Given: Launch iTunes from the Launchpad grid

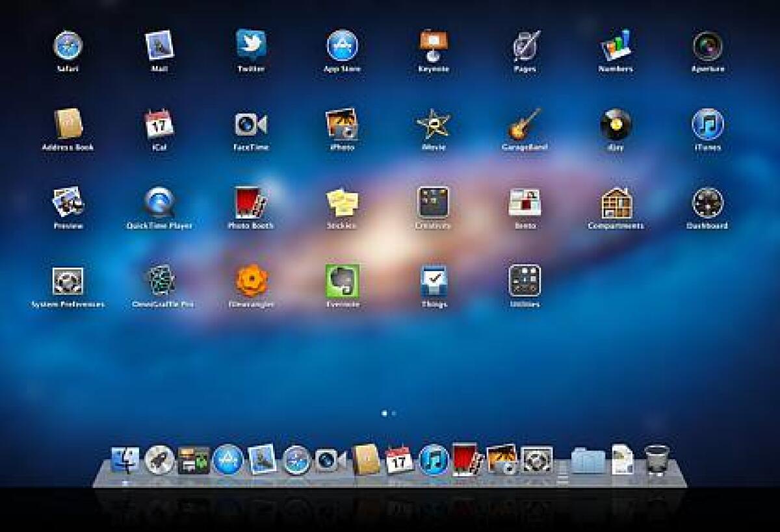Looking at the screenshot, I should pyautogui.click(x=708, y=124).
